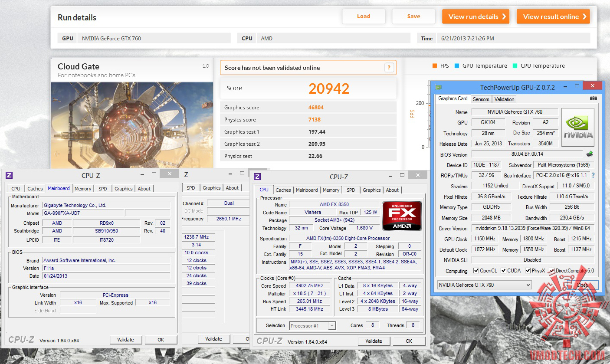Image resolution: width=610 pixels, height=364 pixels.
Task: Click the overall score 20942
Action: (329, 88)
